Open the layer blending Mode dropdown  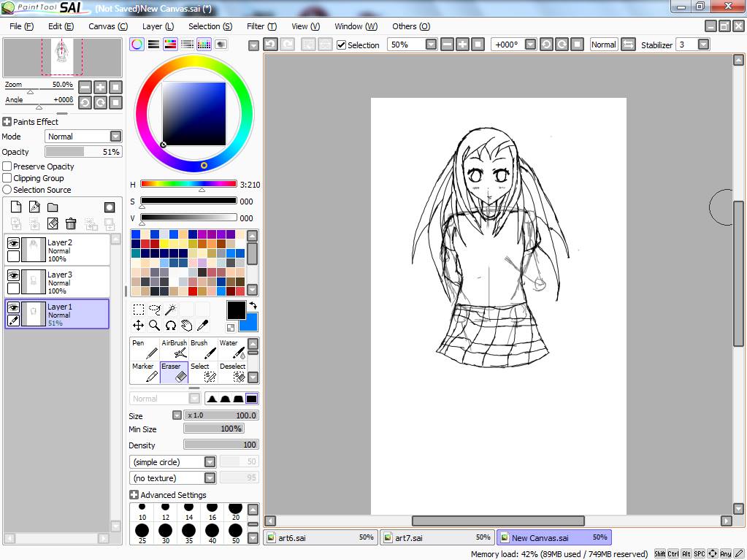tap(115, 137)
